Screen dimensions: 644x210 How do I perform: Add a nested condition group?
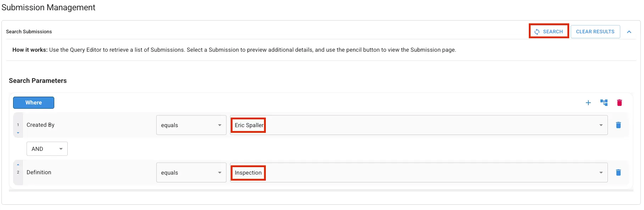[604, 102]
